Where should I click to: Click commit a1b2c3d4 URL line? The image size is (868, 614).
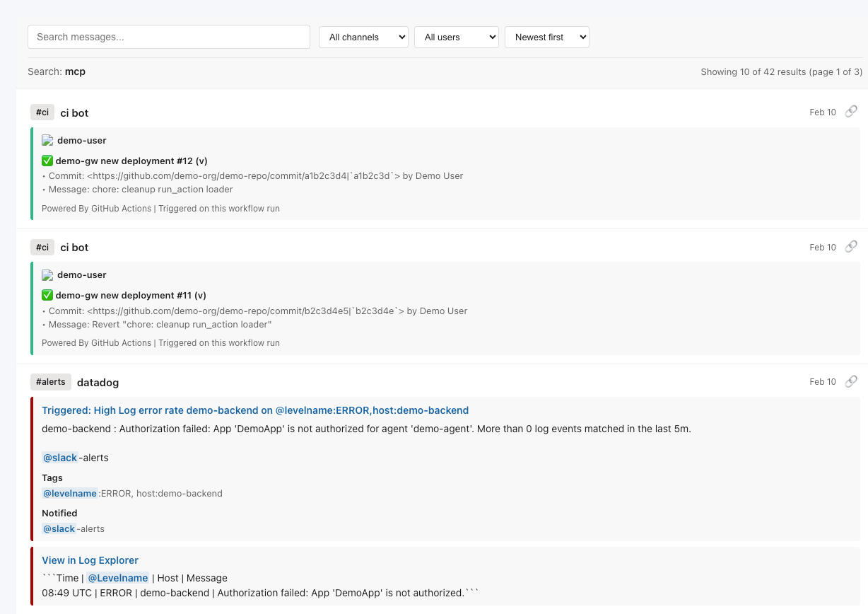tap(252, 175)
